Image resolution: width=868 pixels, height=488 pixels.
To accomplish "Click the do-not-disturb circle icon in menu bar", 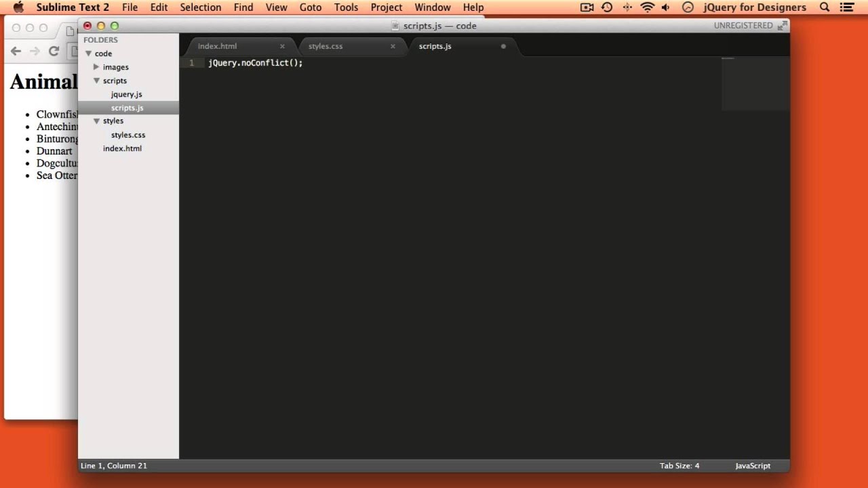I will 688,7.
